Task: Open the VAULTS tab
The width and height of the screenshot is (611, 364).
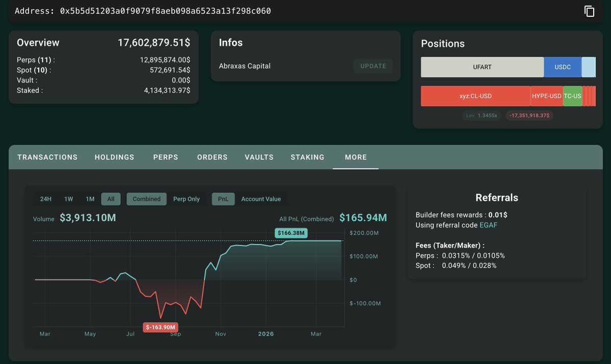Action: (259, 157)
